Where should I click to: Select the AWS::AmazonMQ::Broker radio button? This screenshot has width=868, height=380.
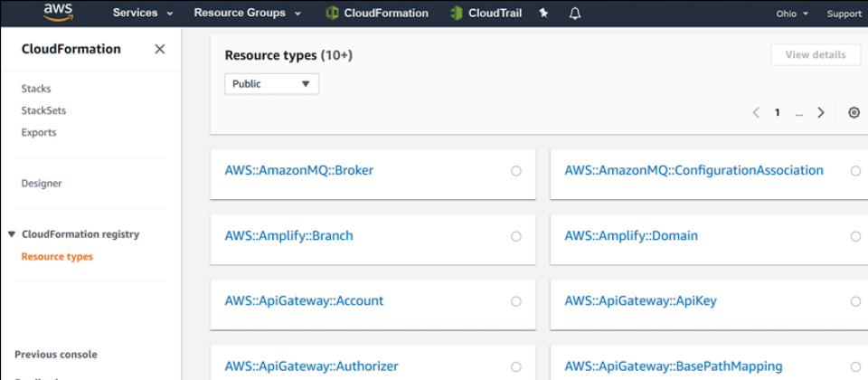coord(516,171)
